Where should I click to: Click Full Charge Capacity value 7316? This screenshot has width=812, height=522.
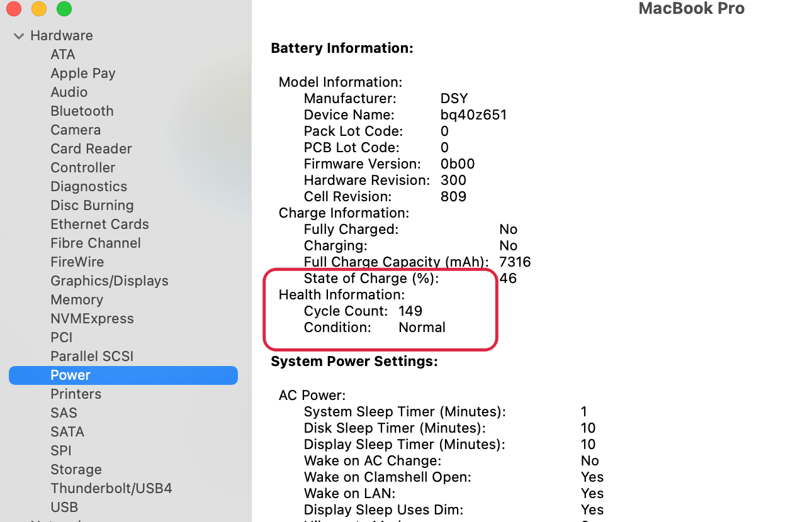(515, 262)
